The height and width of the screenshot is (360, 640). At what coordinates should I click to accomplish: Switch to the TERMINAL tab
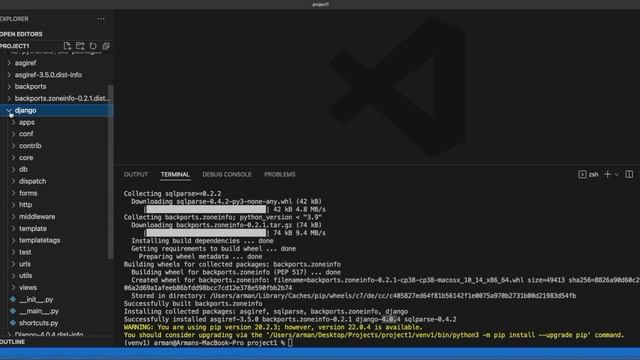[x=175, y=174]
